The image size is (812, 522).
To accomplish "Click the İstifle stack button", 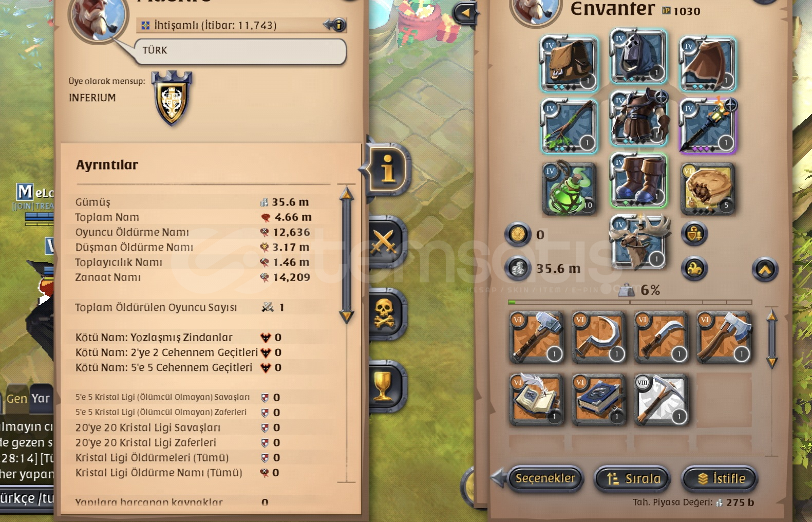I will [720, 478].
